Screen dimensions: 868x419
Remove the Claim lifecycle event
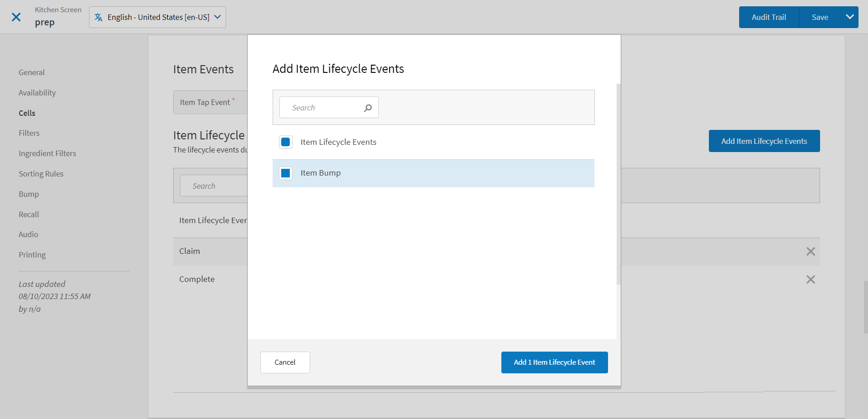tap(810, 252)
